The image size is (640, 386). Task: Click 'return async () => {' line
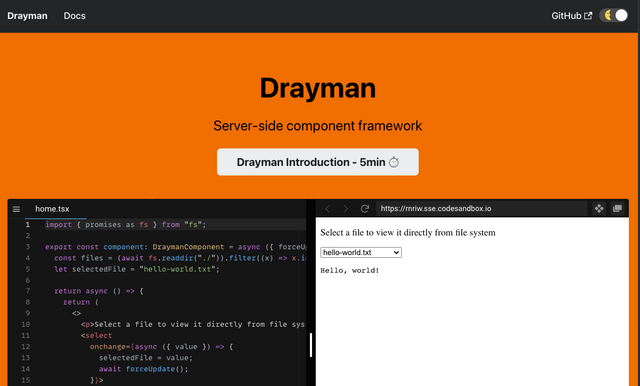coord(99,291)
